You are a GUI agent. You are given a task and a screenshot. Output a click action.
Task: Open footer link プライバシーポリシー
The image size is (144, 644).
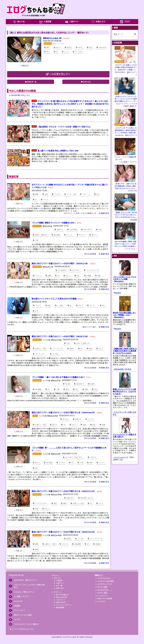click(x=64, y=605)
